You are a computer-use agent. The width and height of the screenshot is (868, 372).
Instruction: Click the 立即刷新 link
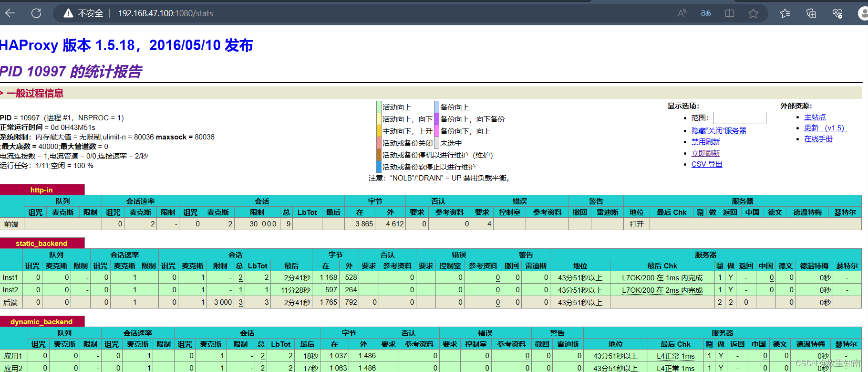(x=706, y=153)
